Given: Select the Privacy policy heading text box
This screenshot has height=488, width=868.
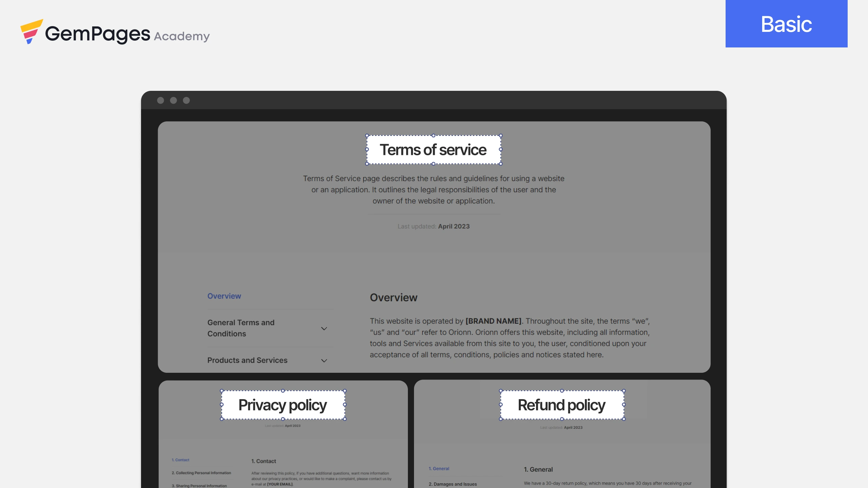Looking at the screenshot, I should [282, 405].
